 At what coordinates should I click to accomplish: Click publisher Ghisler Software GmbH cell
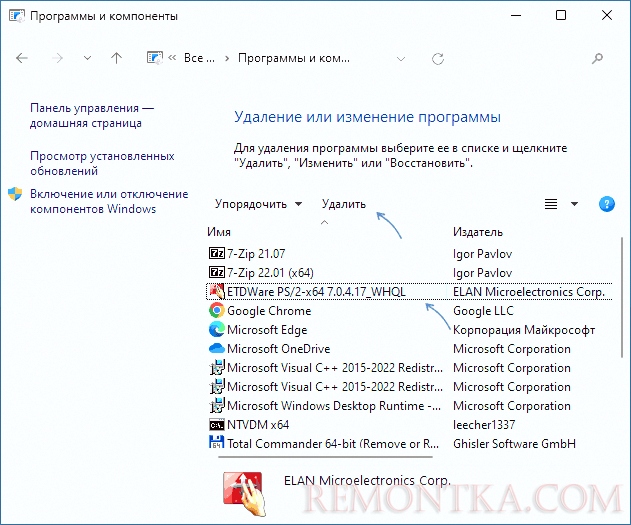(514, 443)
